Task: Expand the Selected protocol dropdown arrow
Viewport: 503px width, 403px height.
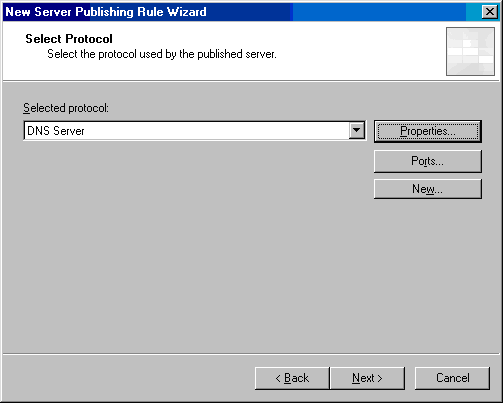Action: coord(357,130)
